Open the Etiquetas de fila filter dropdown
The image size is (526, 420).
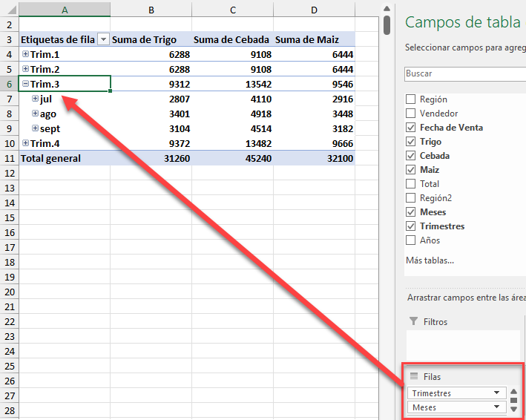(103, 39)
